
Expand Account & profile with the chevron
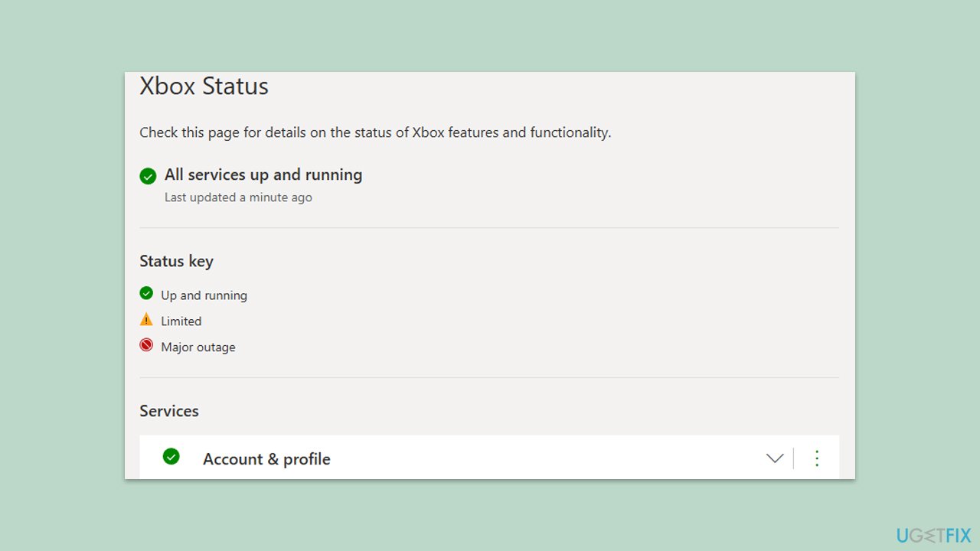click(x=775, y=458)
